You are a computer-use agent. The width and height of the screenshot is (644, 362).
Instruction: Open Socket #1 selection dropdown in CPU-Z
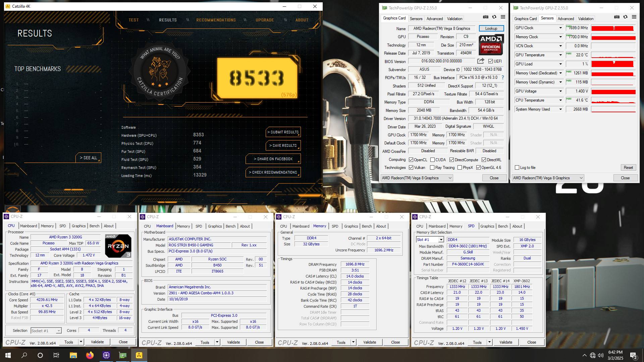click(x=46, y=331)
